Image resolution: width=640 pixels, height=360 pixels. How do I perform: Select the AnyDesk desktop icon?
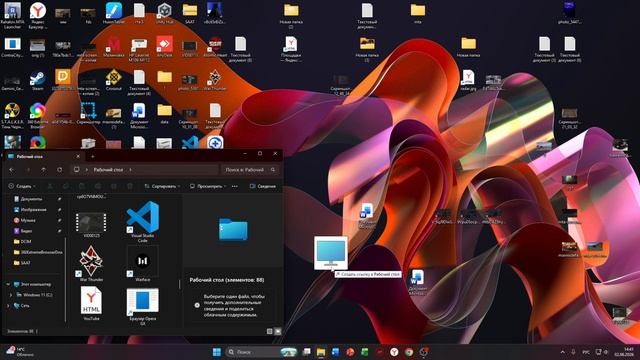pos(164,46)
